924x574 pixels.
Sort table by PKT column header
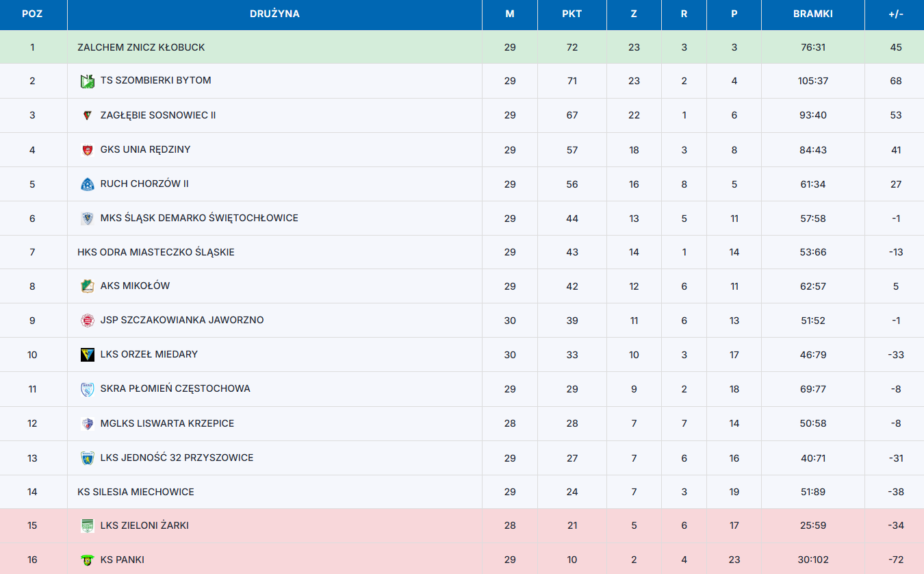572,14
